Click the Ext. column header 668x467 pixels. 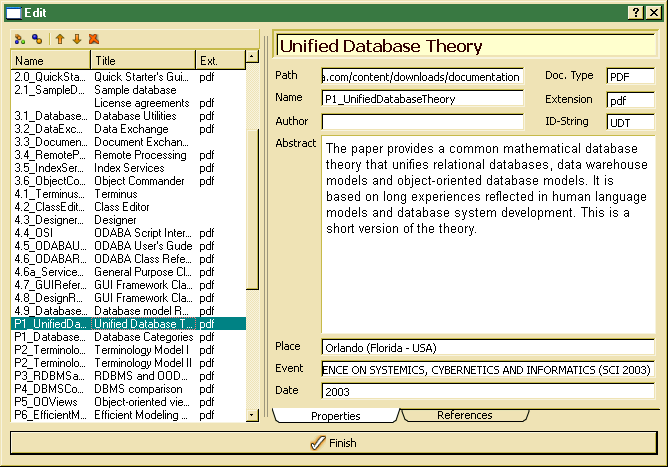220,61
